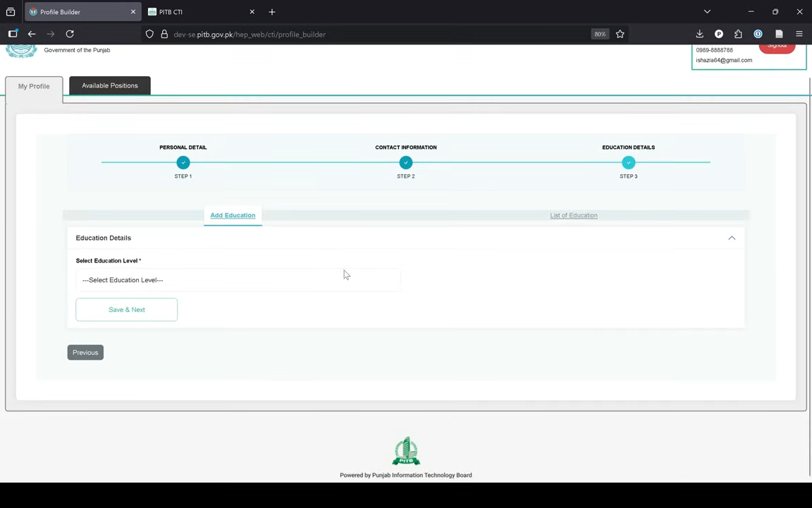
Task: Click the Education Details step 3 circle
Action: 628,162
